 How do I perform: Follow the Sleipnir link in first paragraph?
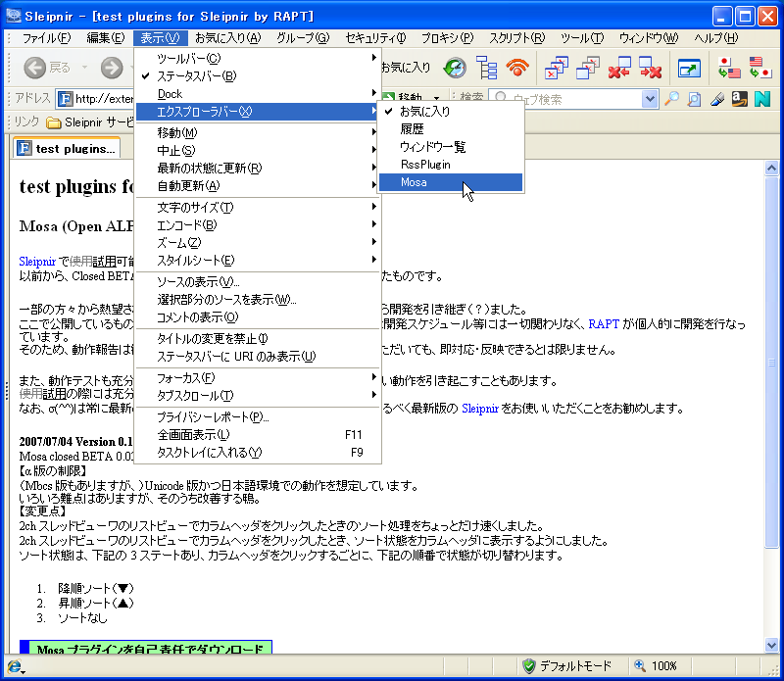(x=37, y=261)
